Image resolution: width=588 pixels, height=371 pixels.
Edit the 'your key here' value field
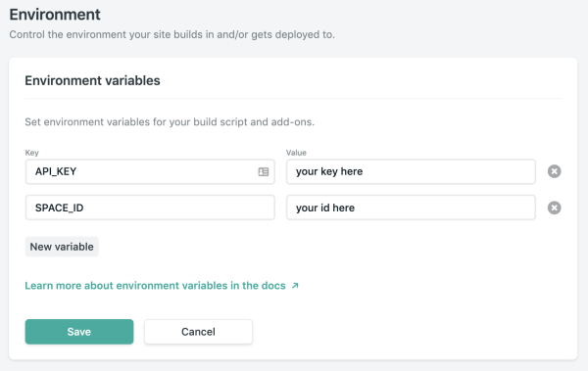coord(411,171)
